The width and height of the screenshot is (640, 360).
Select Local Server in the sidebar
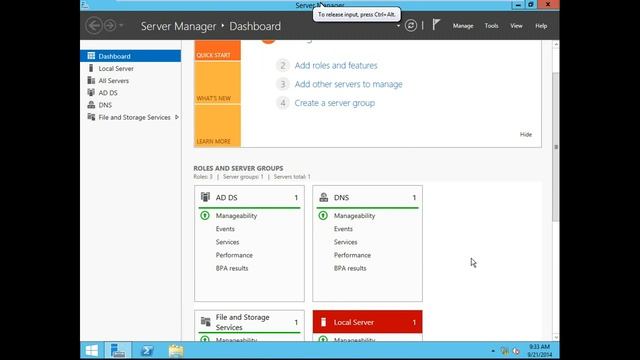131,68
